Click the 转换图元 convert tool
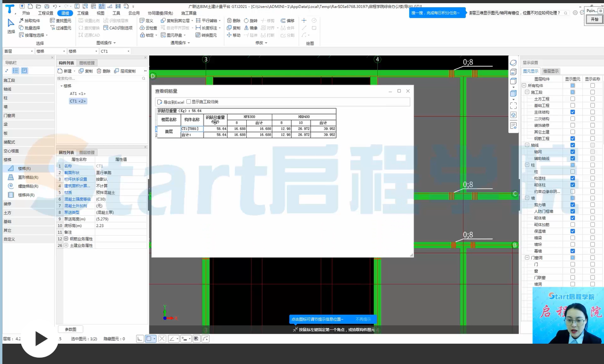This screenshot has width=604, height=364. point(206,35)
